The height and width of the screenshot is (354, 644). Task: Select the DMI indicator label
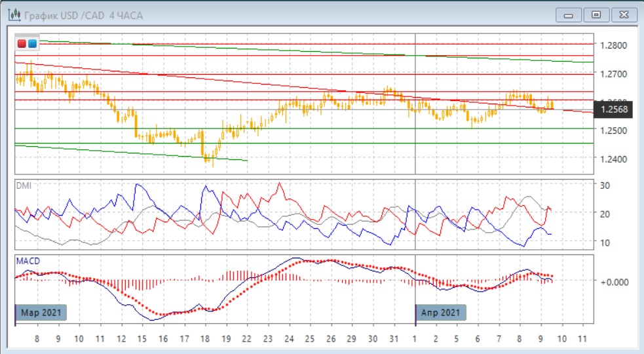[23, 186]
